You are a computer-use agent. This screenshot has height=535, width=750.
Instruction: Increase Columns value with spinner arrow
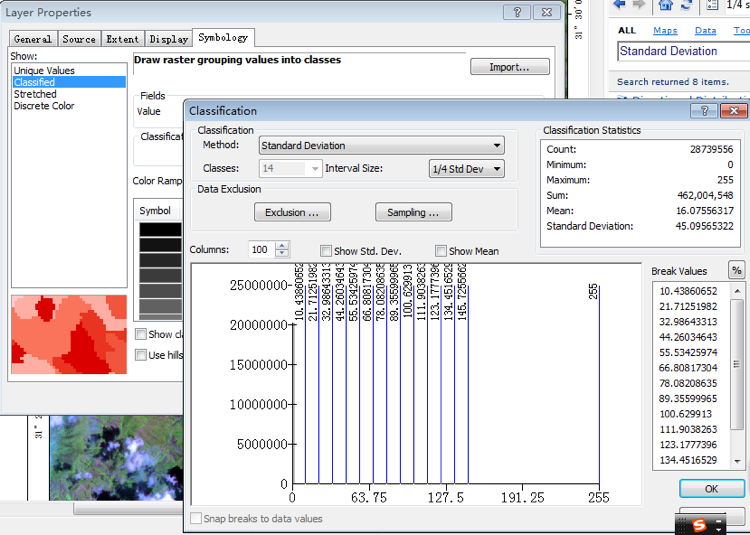282,246
